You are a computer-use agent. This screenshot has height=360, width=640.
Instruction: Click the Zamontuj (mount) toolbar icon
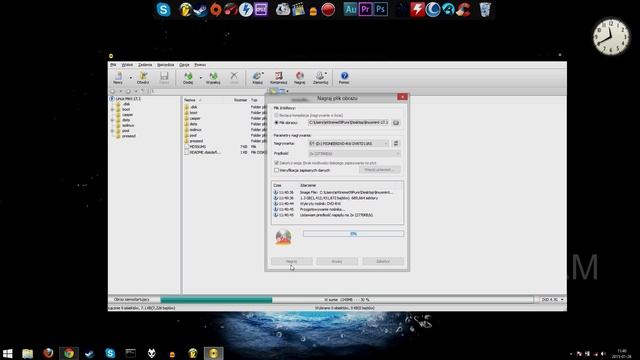pos(320,78)
